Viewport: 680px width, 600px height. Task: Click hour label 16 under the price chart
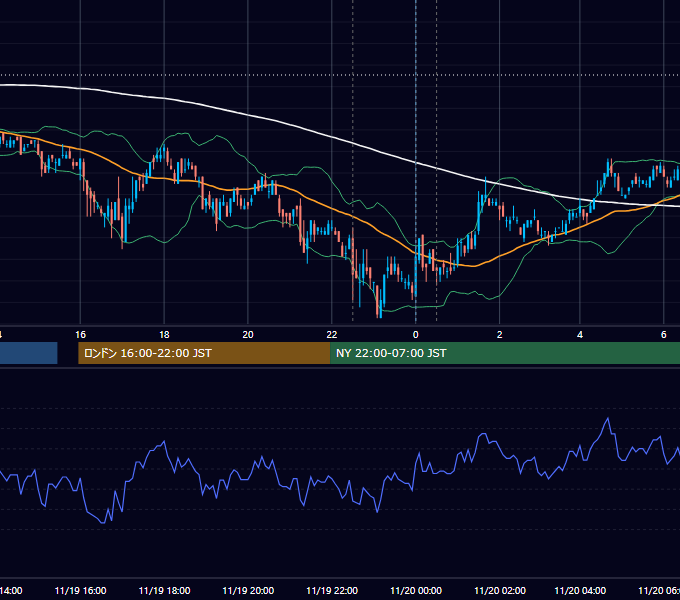[80, 335]
